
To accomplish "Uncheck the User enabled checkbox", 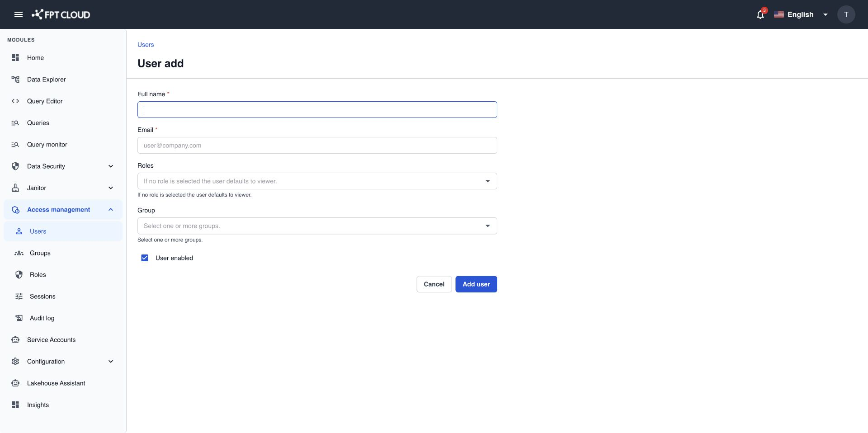I will pyautogui.click(x=145, y=258).
